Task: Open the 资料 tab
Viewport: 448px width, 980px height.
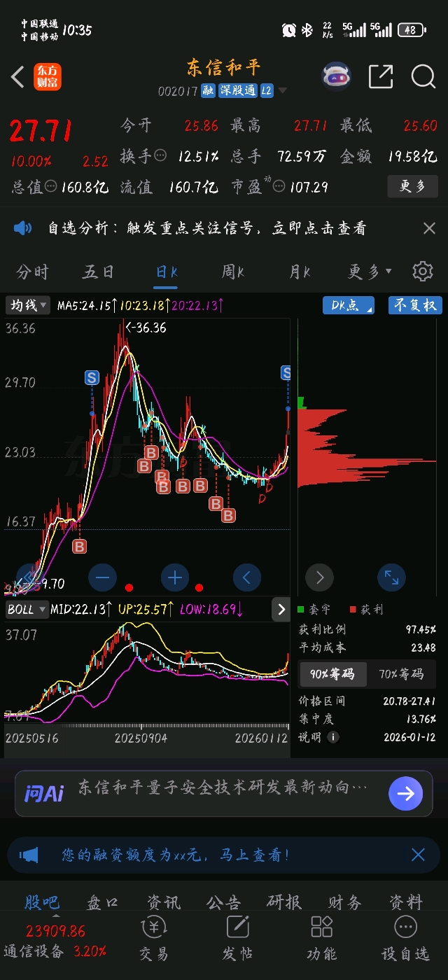Action: click(406, 902)
